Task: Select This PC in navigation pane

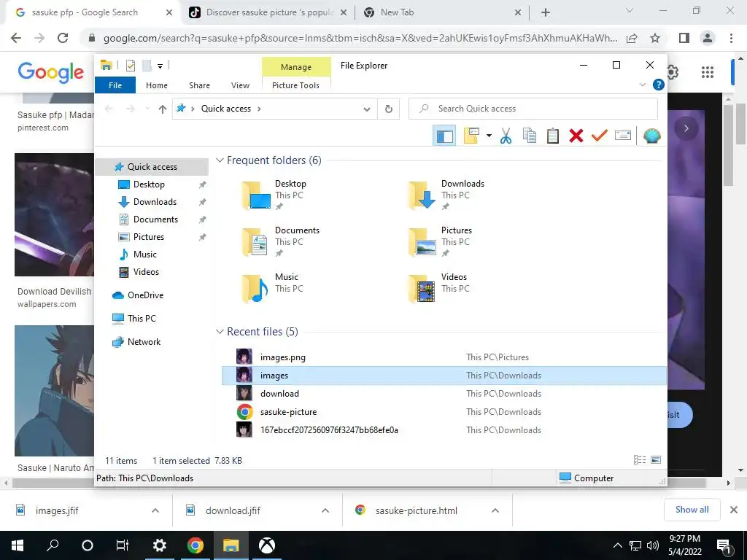Action: point(142,319)
